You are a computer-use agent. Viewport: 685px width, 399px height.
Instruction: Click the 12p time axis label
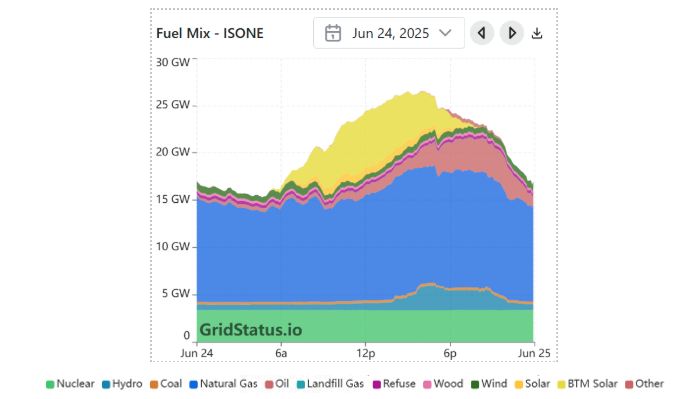(366, 353)
